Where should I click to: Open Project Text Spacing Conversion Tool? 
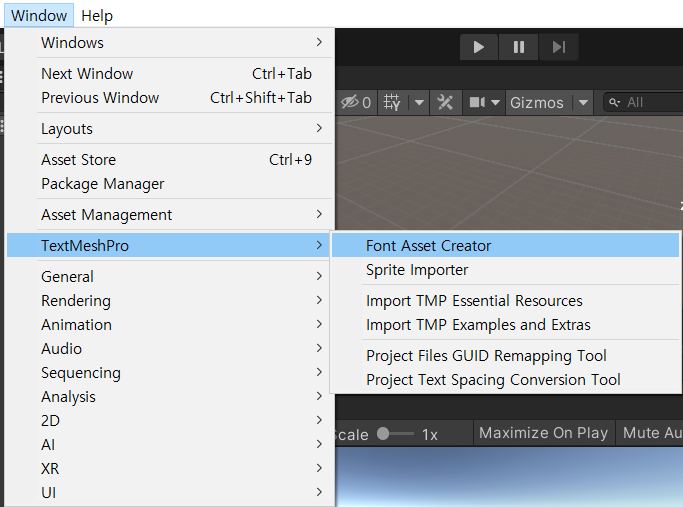click(505, 379)
